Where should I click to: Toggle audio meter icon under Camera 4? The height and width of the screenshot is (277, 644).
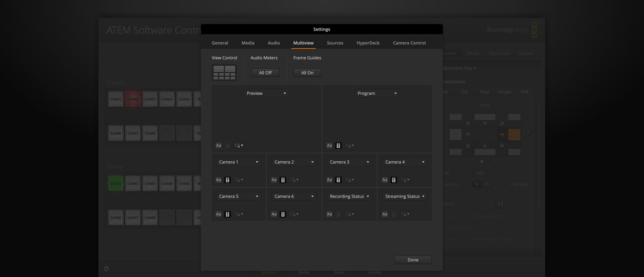(x=394, y=180)
